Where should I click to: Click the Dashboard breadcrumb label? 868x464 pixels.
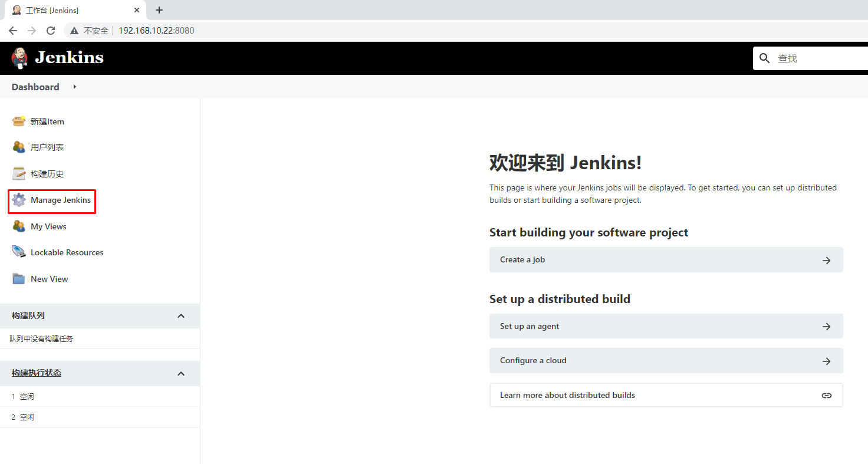[x=35, y=87]
